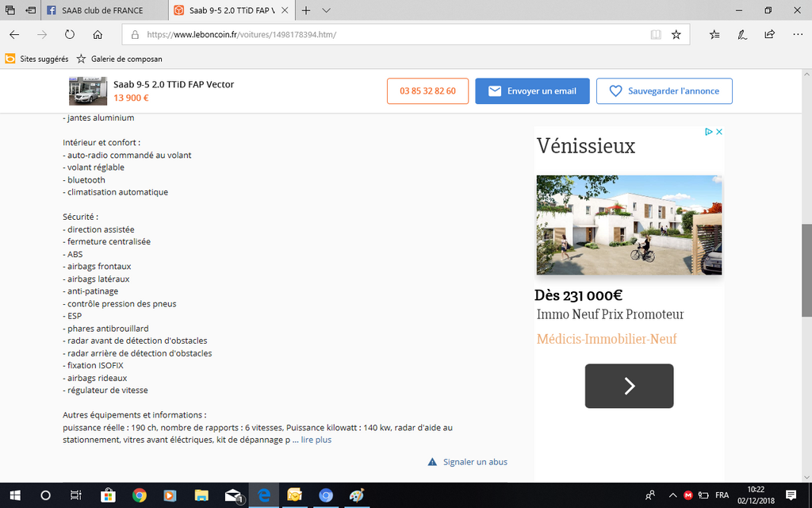Open Médicis-Immobilier-Neuf ad link
Viewport: 812px width, 508px height.
[x=607, y=339]
